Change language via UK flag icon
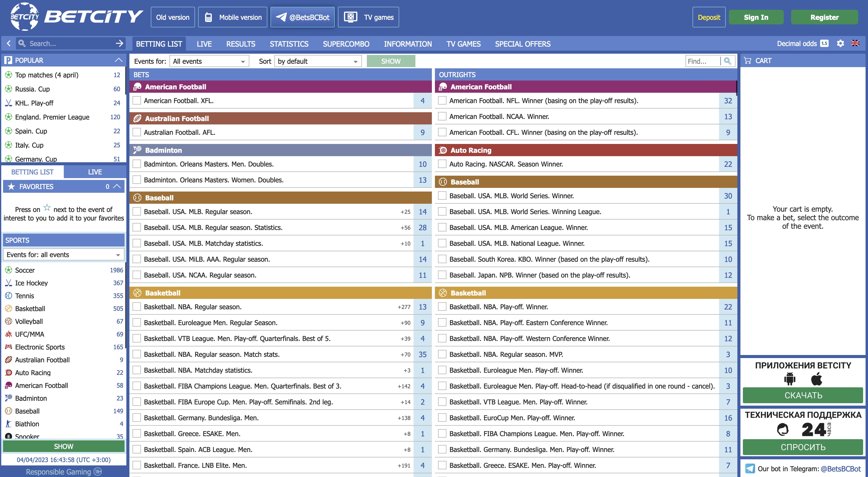This screenshot has height=477, width=868. (x=855, y=43)
